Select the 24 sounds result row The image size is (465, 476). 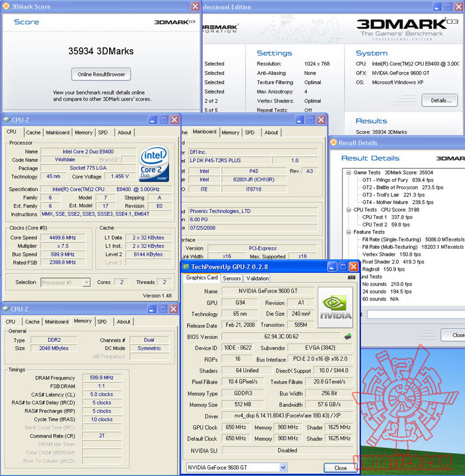[x=387, y=292]
